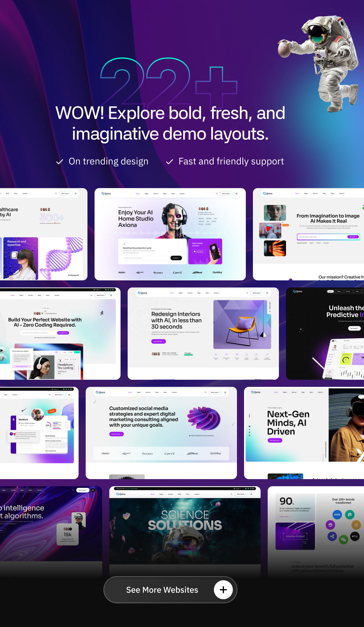Screen dimensions: 364x627
Task: Click Get in touch in Customized social media demo
Action: coord(215,392)
